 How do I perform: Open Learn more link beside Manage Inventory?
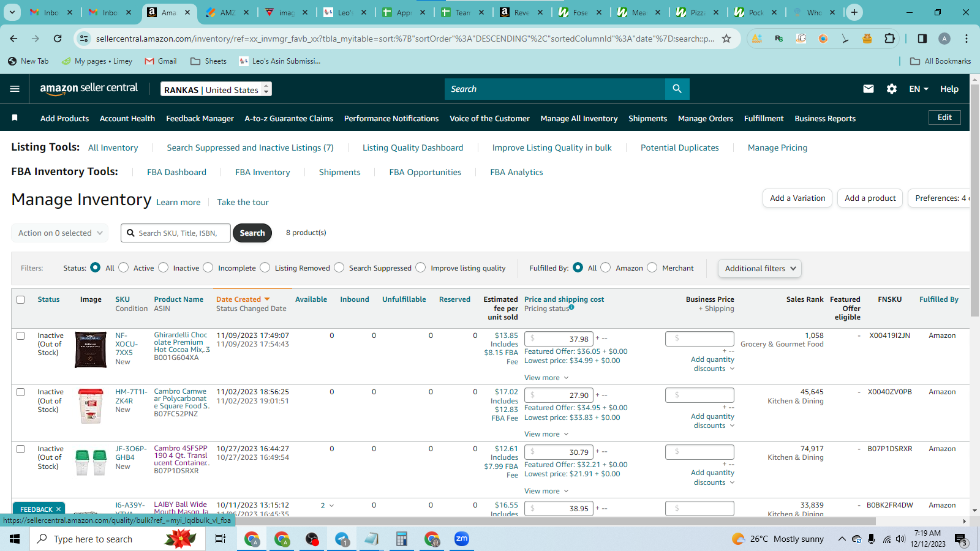pos(178,202)
